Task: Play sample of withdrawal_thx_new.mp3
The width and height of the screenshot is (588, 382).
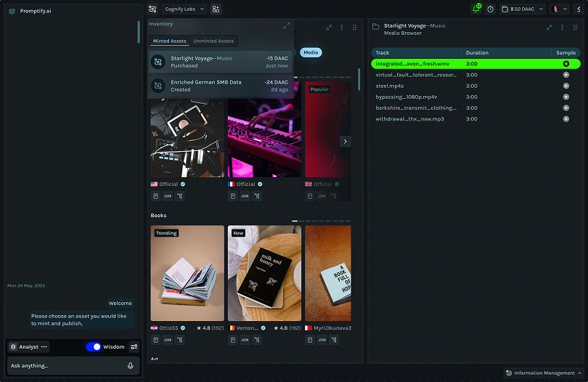Action: [566, 119]
